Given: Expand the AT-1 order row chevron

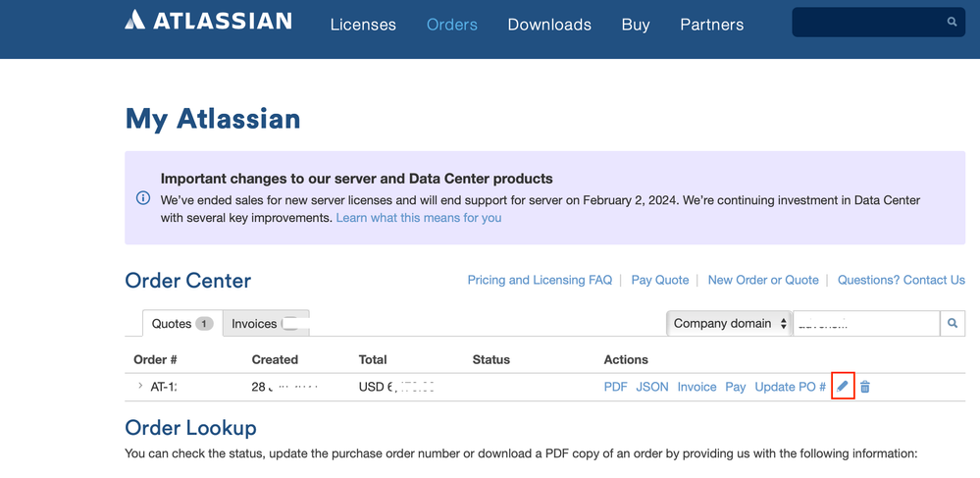Looking at the screenshot, I should coord(140,386).
